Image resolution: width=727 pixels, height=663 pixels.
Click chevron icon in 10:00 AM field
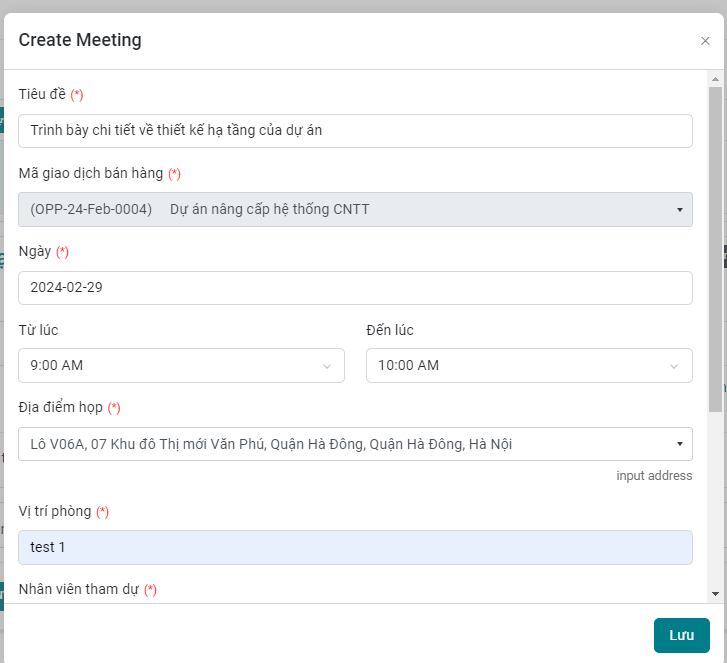(x=674, y=366)
